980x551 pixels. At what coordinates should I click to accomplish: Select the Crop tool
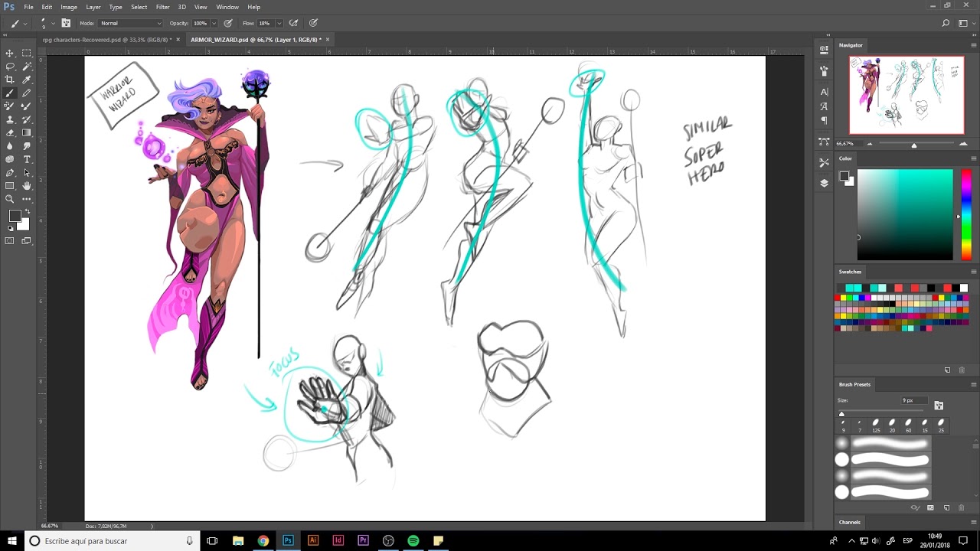click(x=10, y=80)
